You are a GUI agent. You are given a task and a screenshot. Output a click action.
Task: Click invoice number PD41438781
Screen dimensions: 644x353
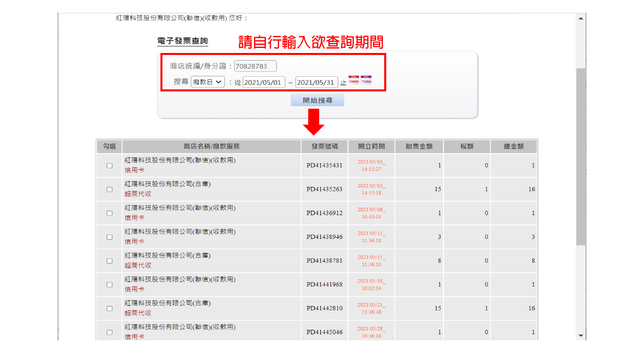tap(324, 261)
